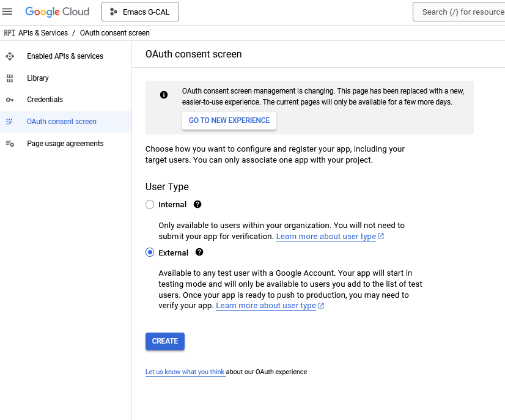The image size is (505, 420).
Task: Open 'Let us know what you think' link
Action: coord(185,372)
